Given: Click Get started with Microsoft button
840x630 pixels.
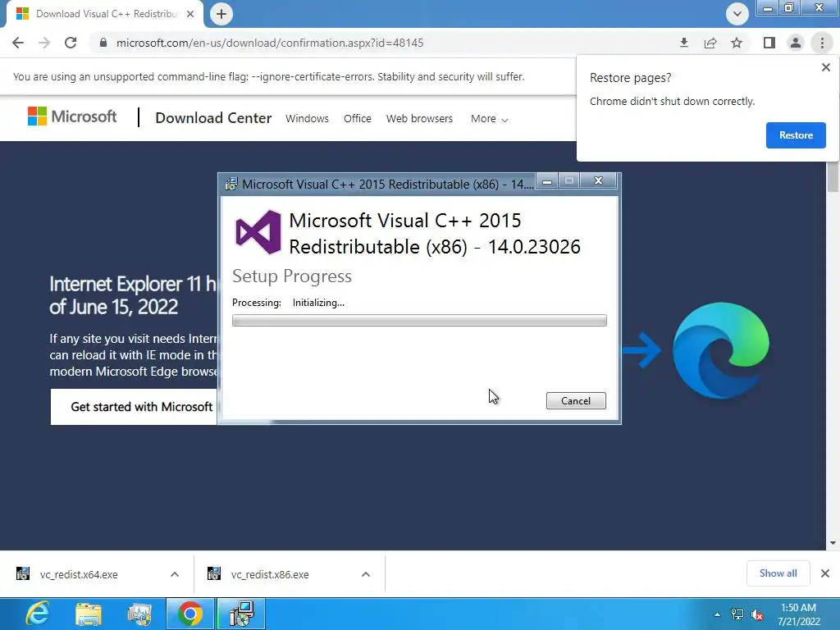Looking at the screenshot, I should [134, 407].
